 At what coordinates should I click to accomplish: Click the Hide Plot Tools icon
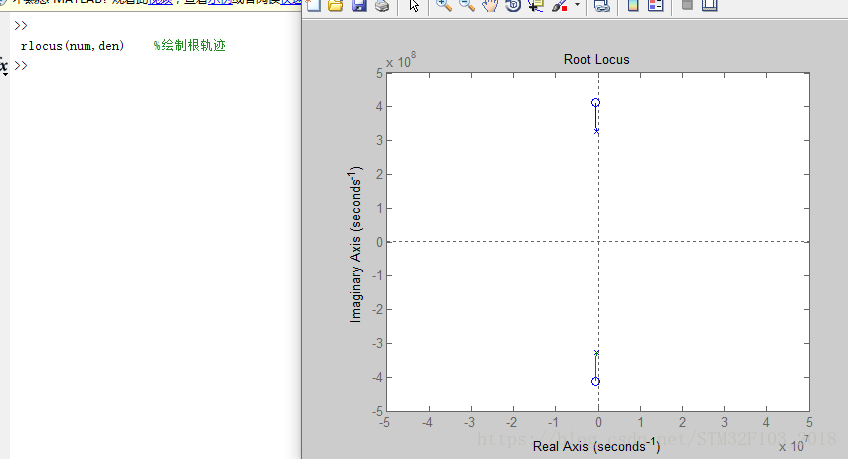[687, 5]
